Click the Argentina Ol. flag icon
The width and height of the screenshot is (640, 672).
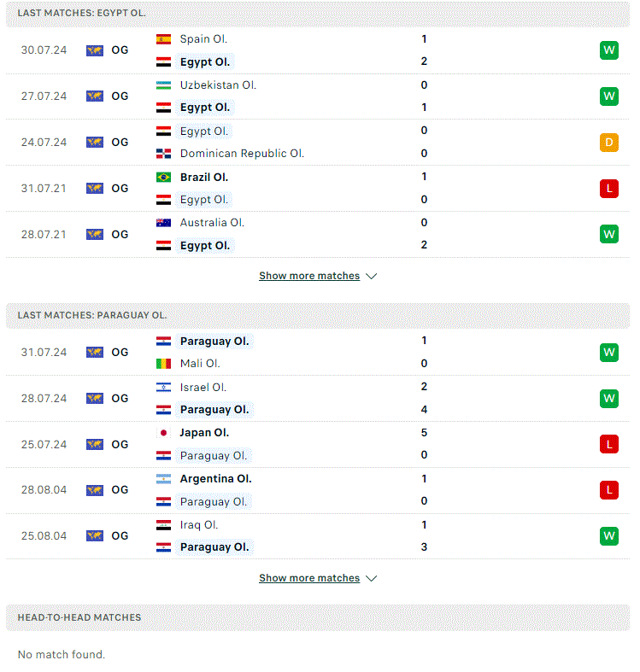(x=163, y=479)
